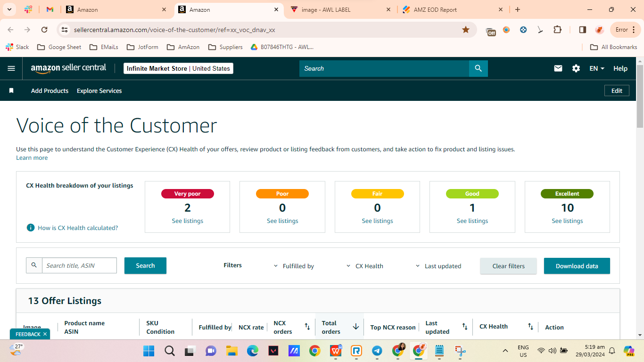This screenshot has height=362, width=644.
Task: Sort the table by Last updated
Action: [x=464, y=327]
